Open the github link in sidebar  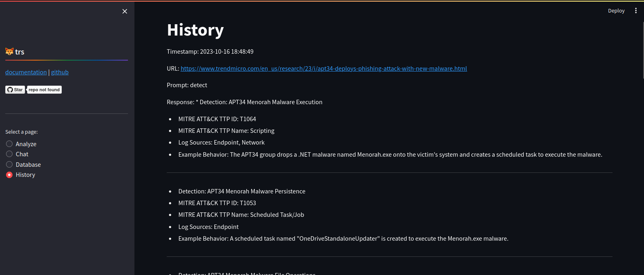pyautogui.click(x=60, y=72)
